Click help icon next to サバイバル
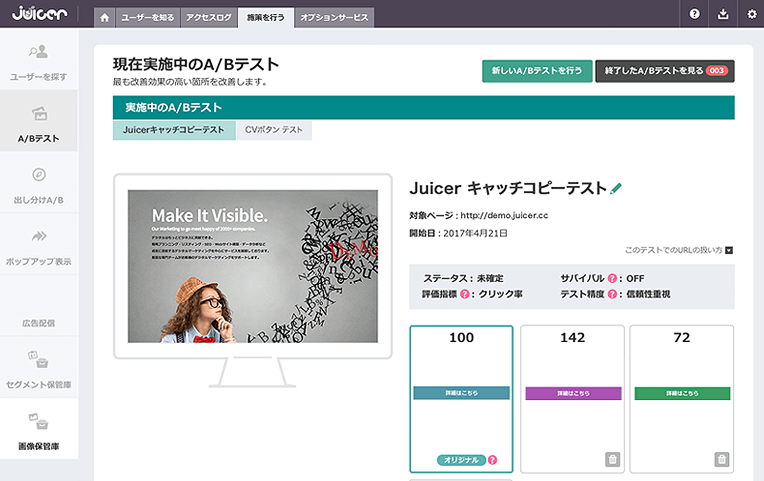The height and width of the screenshot is (481, 764). point(612,279)
